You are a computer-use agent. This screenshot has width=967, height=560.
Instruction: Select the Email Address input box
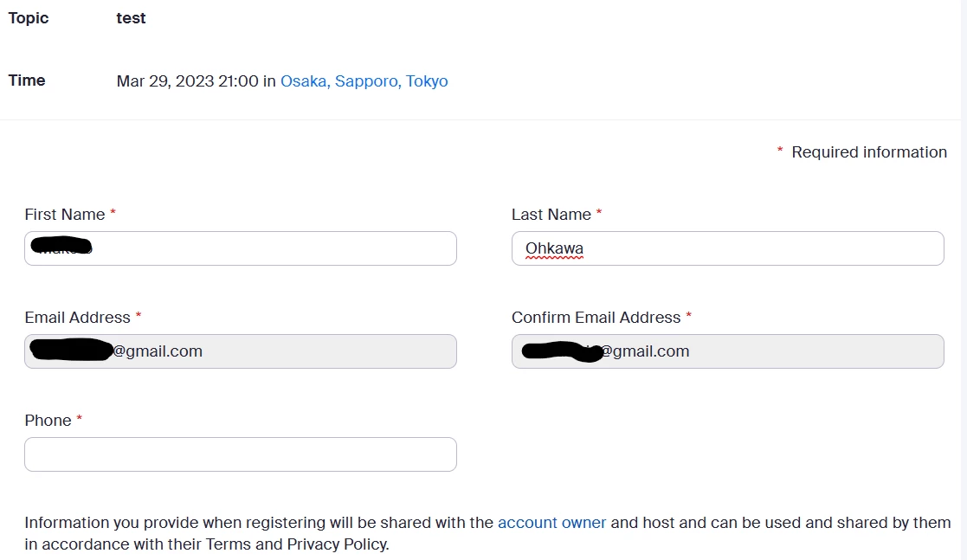tap(241, 351)
